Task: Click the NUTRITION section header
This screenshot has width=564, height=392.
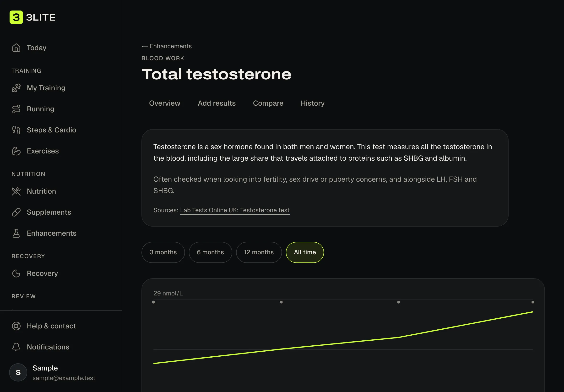Action: click(x=28, y=174)
